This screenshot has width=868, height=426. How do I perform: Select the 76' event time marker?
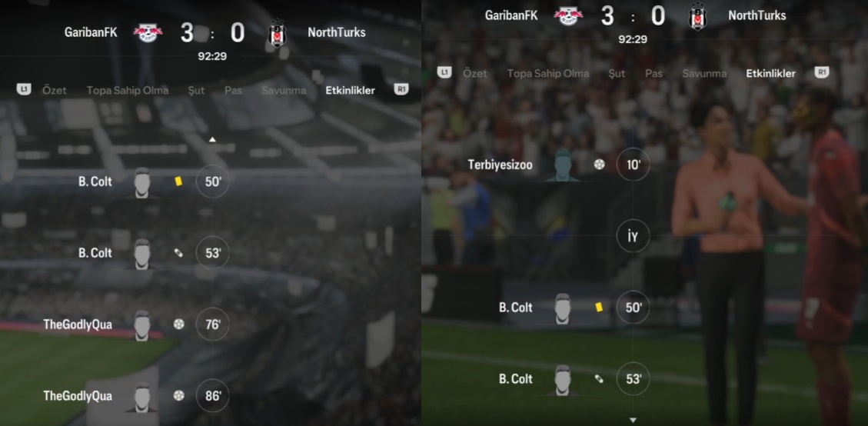212,324
